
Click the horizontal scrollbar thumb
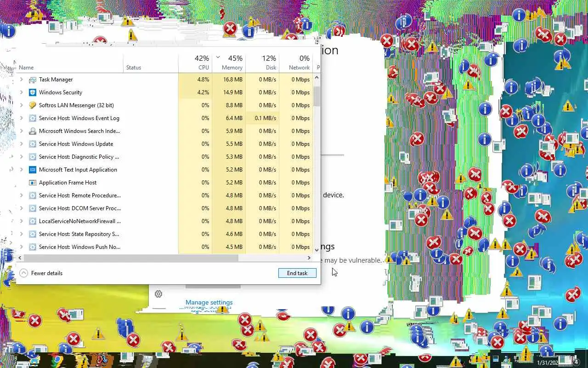[x=131, y=258]
